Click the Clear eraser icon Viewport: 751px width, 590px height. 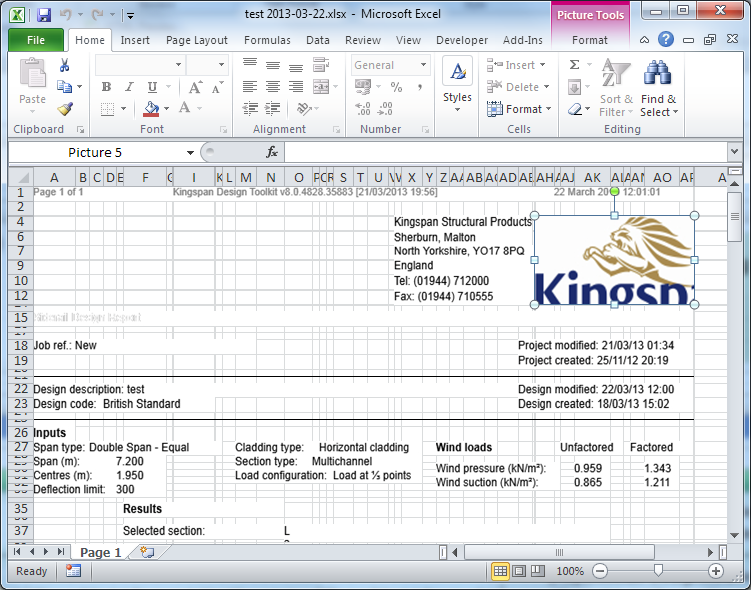pyautogui.click(x=575, y=109)
